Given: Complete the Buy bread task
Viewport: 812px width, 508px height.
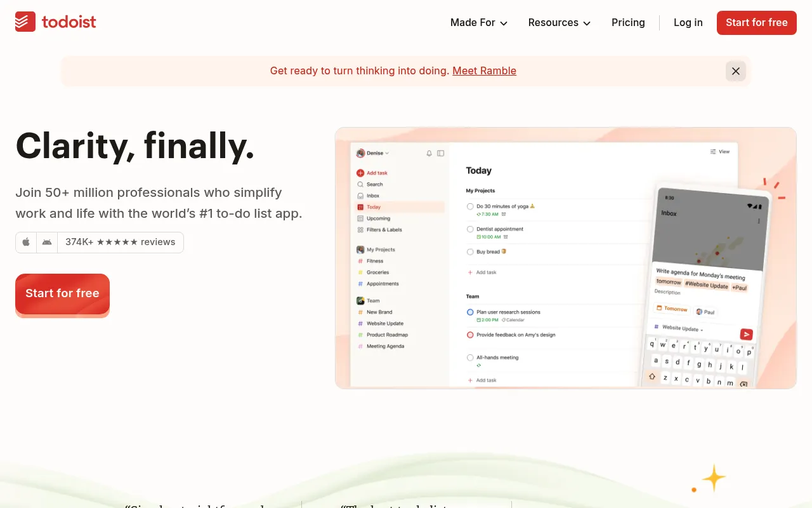Looking at the screenshot, I should click(x=470, y=252).
